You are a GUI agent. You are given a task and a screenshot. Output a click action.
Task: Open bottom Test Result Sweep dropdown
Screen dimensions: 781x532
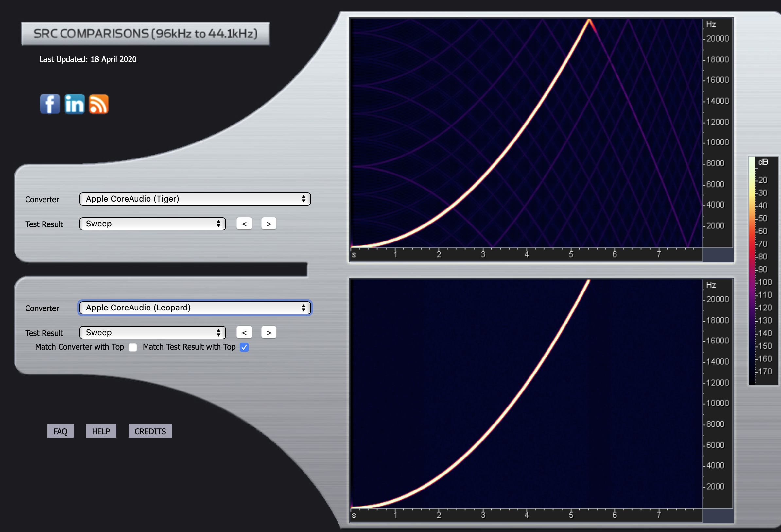point(153,333)
